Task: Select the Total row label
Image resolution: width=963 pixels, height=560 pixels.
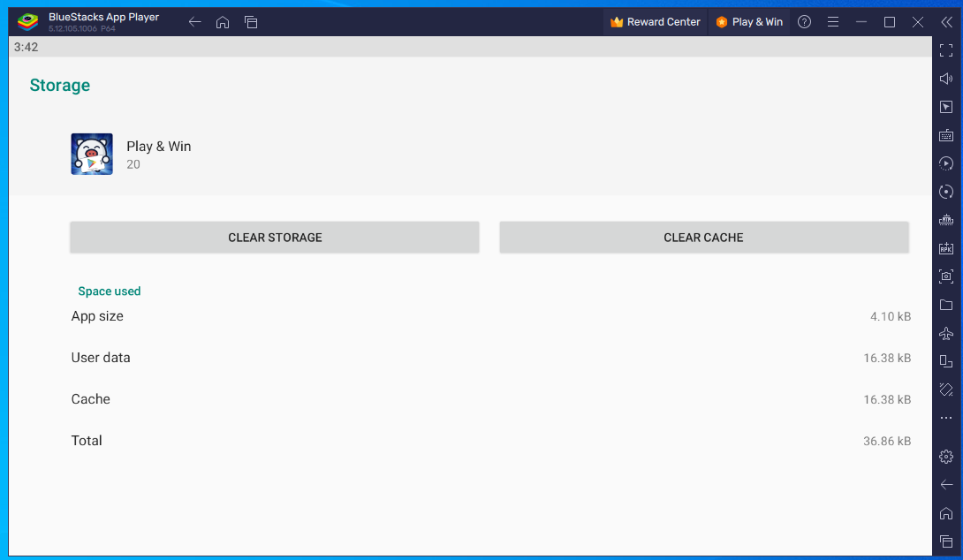Action: (x=87, y=441)
